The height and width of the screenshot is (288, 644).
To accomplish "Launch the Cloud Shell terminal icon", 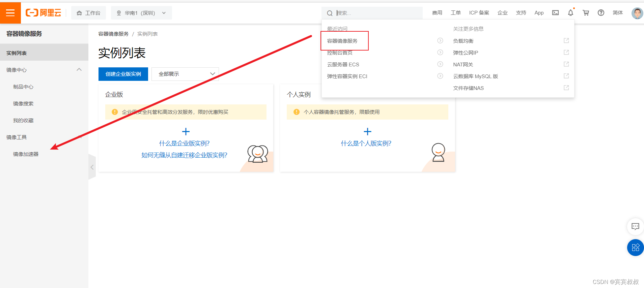I will 555,13.
